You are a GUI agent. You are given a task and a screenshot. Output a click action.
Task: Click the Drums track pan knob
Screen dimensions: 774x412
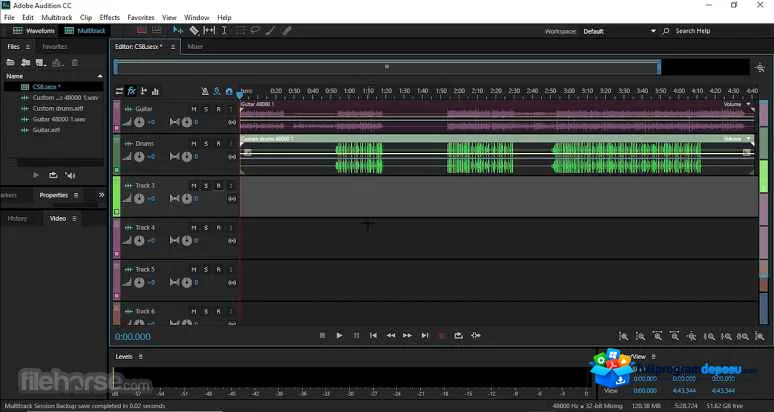[187, 156]
